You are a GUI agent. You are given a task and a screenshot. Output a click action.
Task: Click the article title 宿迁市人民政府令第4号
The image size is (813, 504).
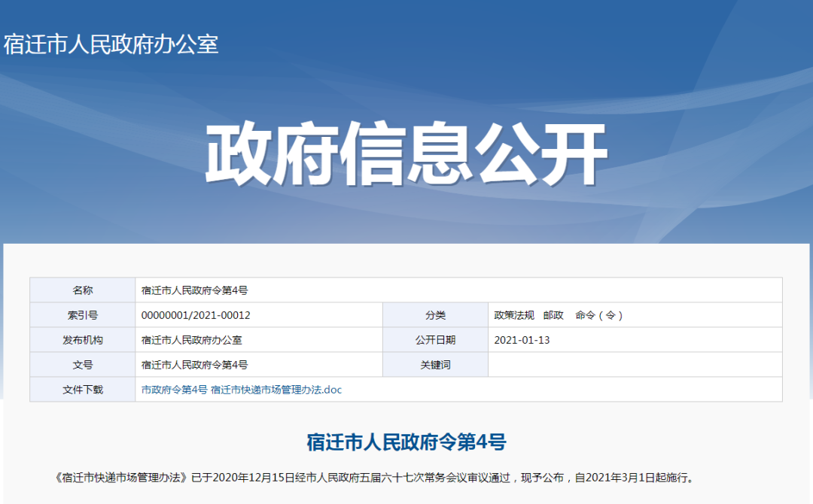pos(406,442)
